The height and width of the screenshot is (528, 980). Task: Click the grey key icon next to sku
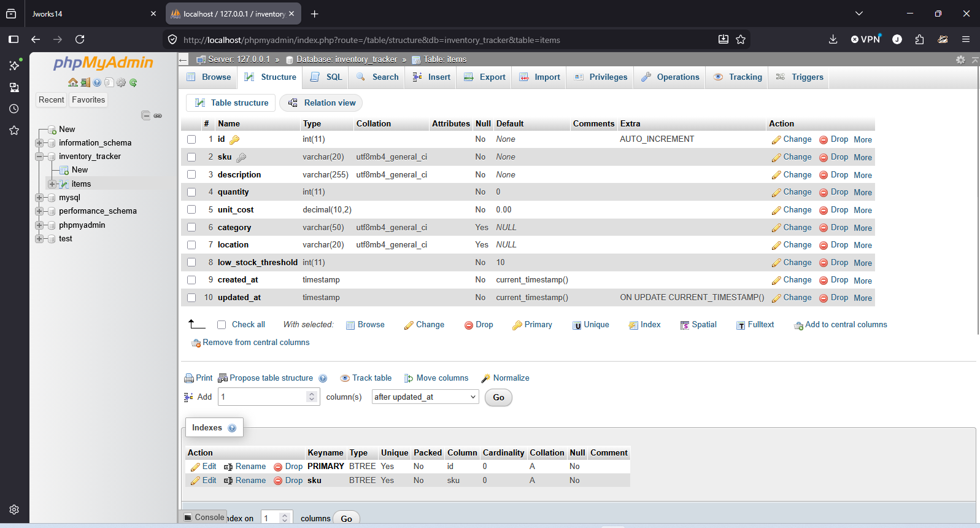[241, 157]
